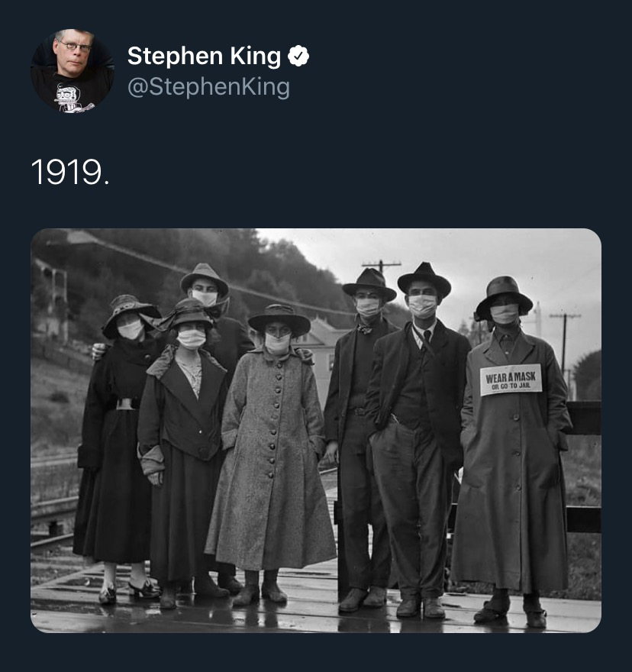The image size is (632, 672).
Task: Click the "WEAR A MASK" sign in photo
Action: (511, 379)
